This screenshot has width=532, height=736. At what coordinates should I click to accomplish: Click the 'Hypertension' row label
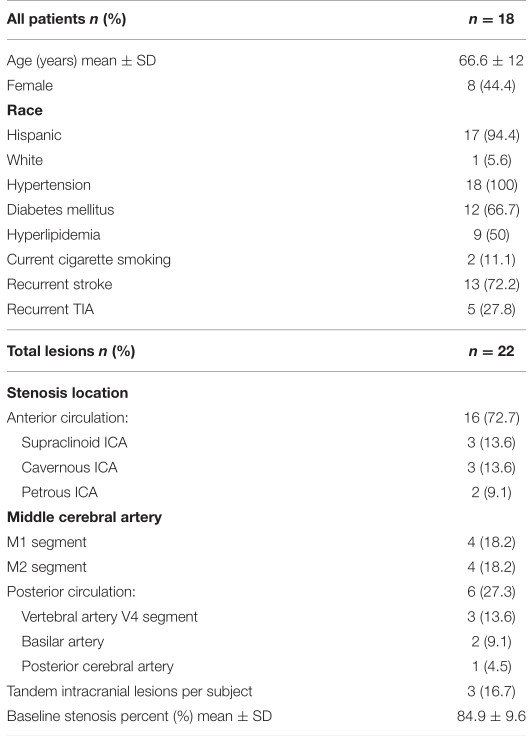(48, 185)
